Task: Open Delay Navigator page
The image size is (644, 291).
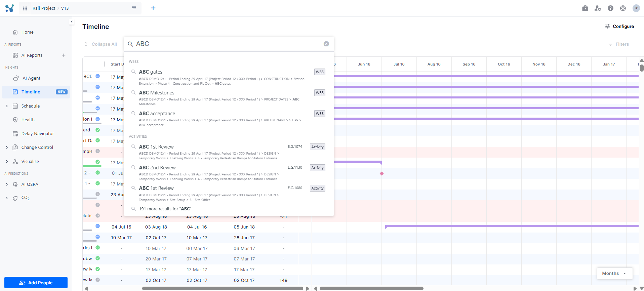Action: coord(38,133)
